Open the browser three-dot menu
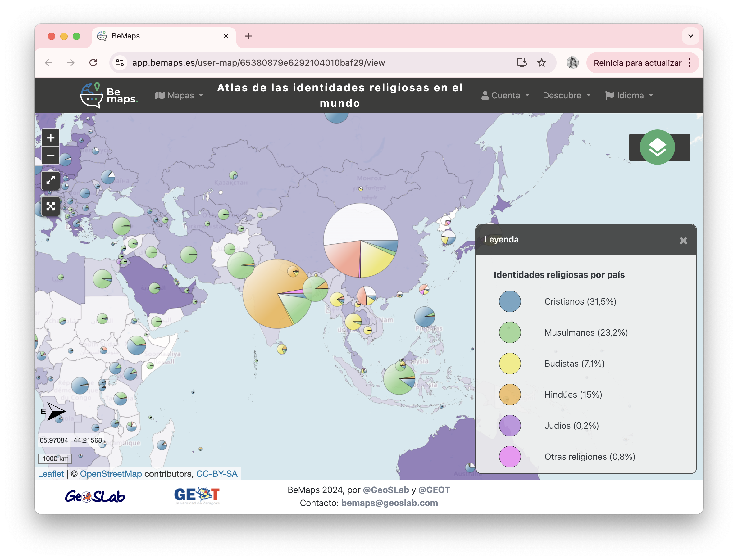 click(689, 63)
